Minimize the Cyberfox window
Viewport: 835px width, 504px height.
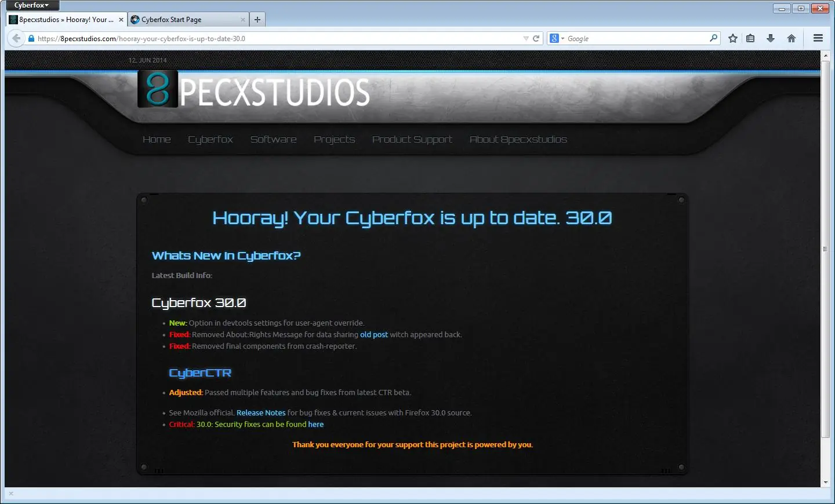tap(782, 8)
